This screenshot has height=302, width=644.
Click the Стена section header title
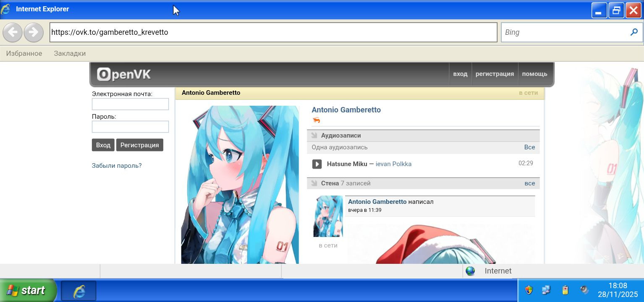[330, 183]
